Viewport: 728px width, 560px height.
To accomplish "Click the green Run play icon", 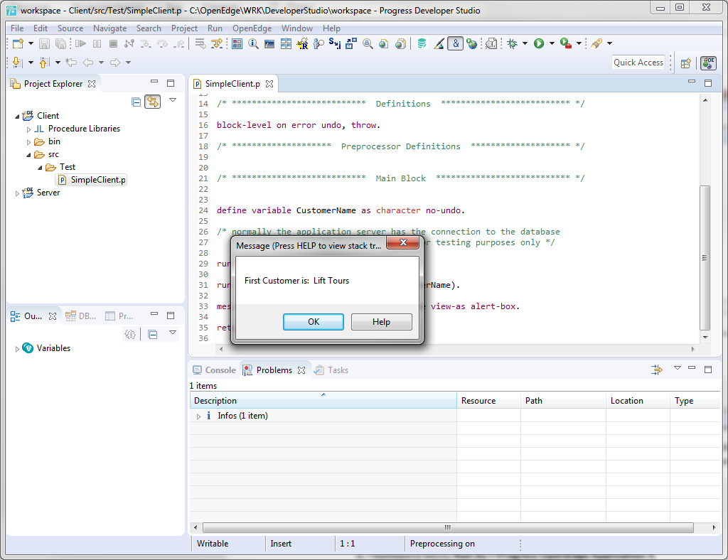I will [539, 43].
